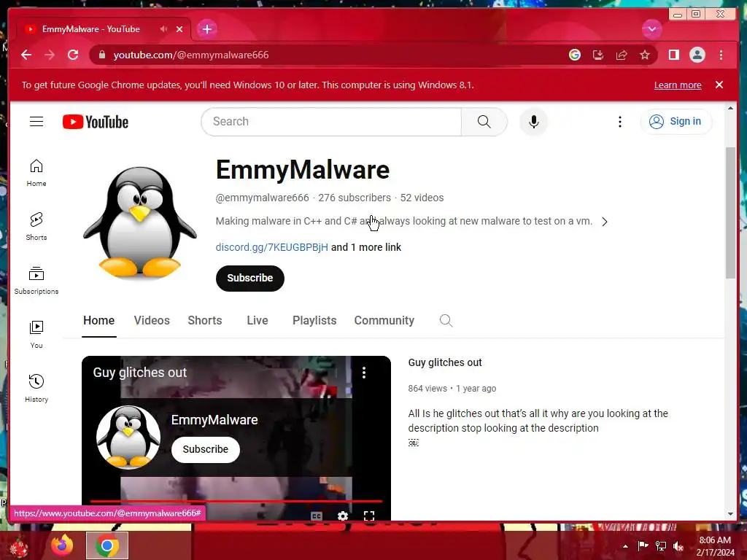The width and height of the screenshot is (747, 560).
Task: Switch to the channel Shorts tab
Action: click(205, 321)
